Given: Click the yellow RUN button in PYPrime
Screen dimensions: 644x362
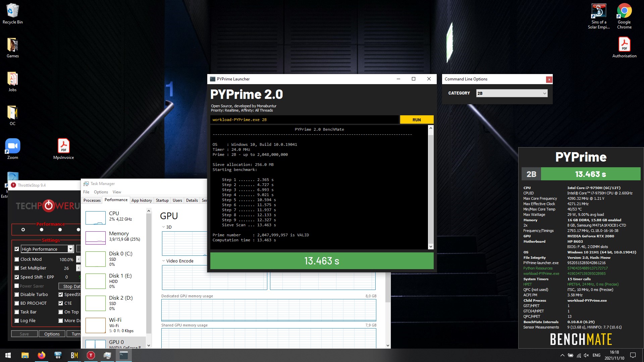Looking at the screenshot, I should click(x=417, y=120).
